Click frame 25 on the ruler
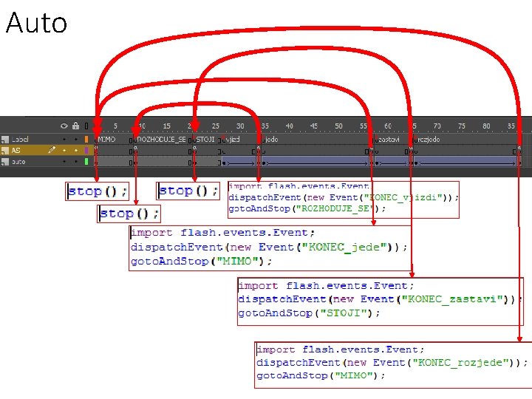This screenshot has width=532, height=399. click(x=216, y=126)
